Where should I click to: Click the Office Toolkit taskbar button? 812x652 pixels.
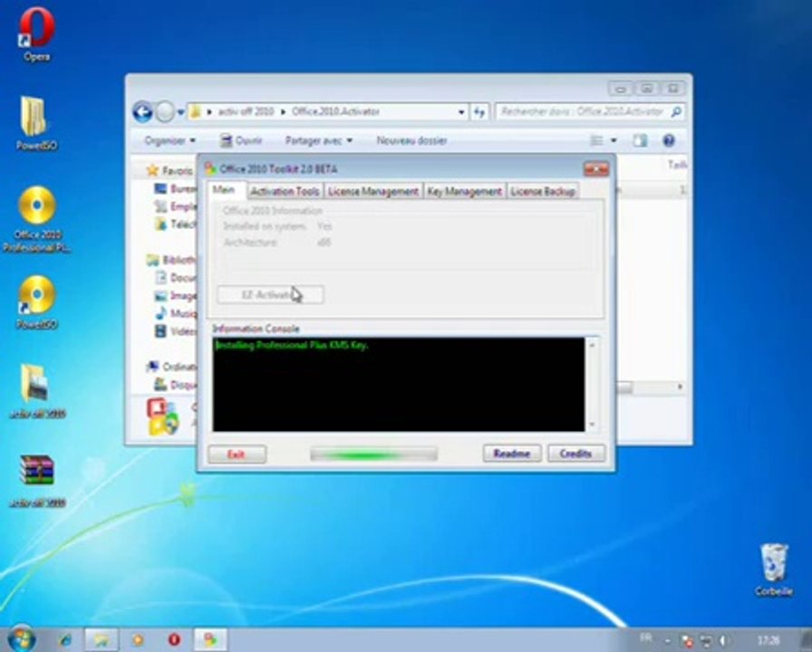pyautogui.click(x=210, y=640)
